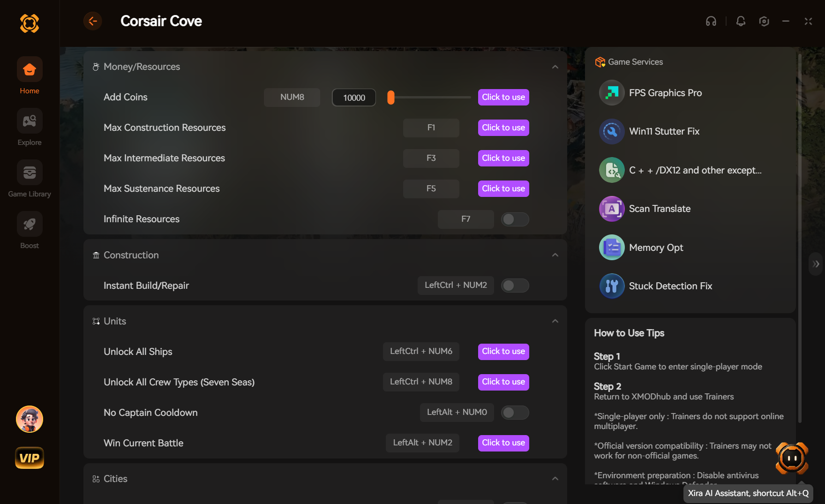
Task: Click the Corsair Cove title text
Action: [161, 21]
